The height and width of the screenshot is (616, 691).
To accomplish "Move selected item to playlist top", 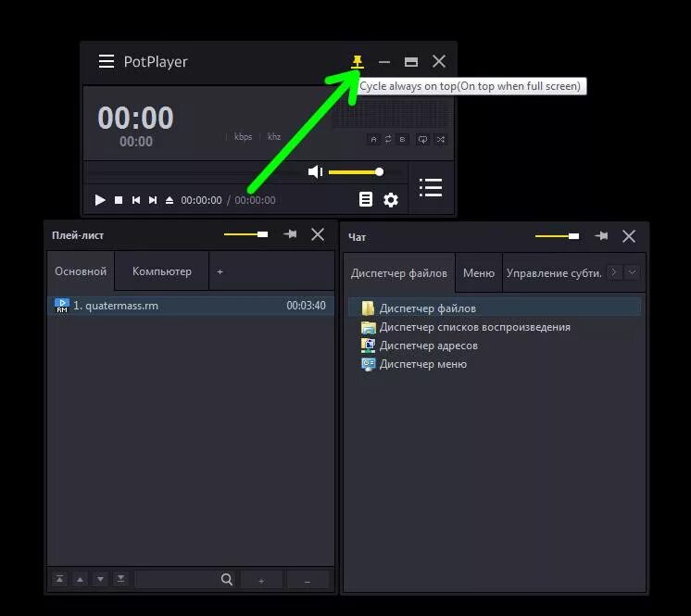I will (59, 579).
